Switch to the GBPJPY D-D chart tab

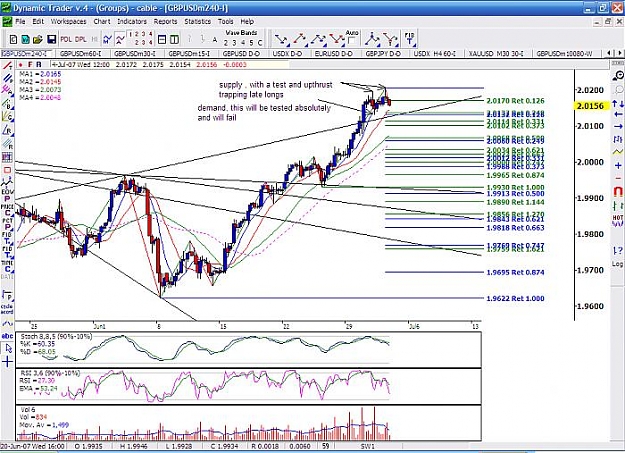coord(383,53)
